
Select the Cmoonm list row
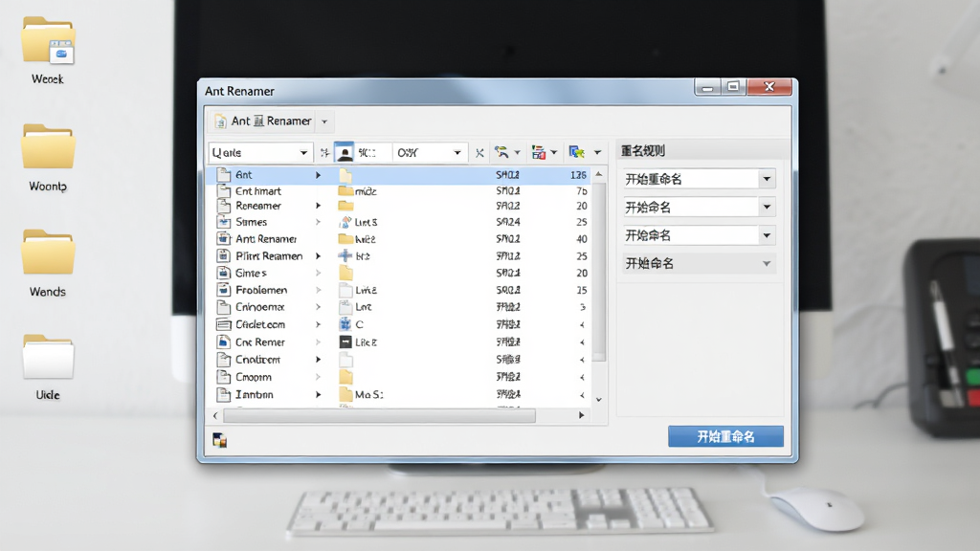399,377
